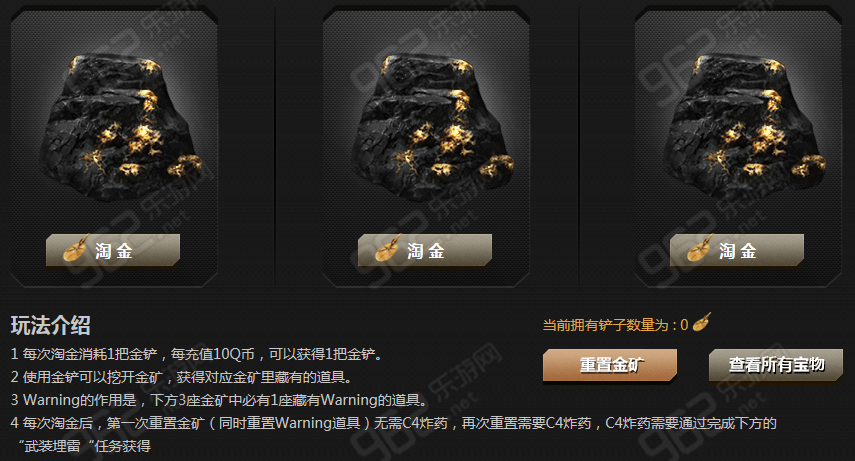Reset the mines with the 重置金矿 button
855x461 pixels.
[610, 365]
